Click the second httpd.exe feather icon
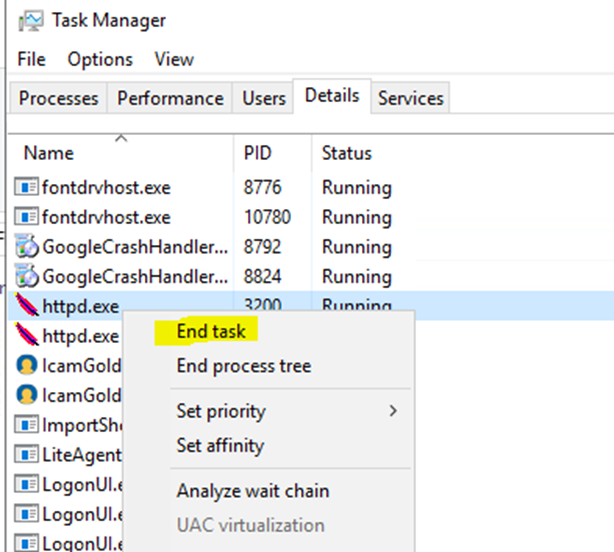614x552 pixels. coord(26,335)
